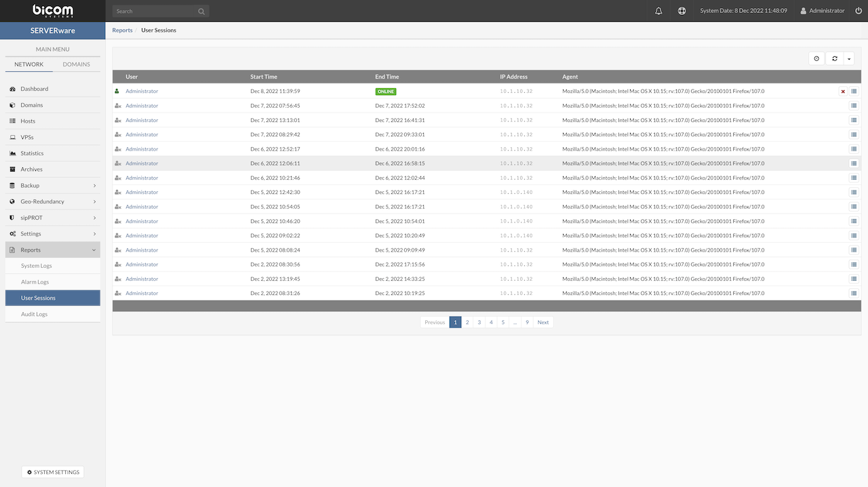868x487 pixels.
Task: Open Dashboard from the sidebar
Action: click(34, 89)
